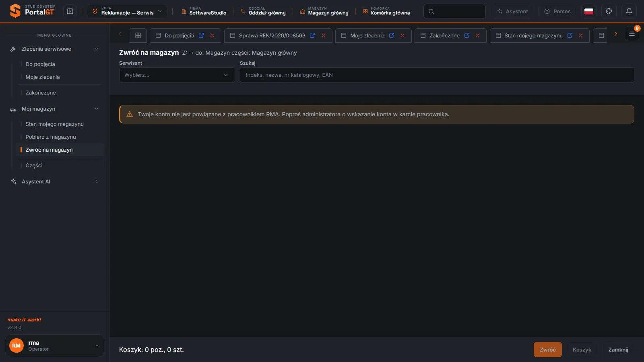Select Komórka główna in header

(x=386, y=11)
